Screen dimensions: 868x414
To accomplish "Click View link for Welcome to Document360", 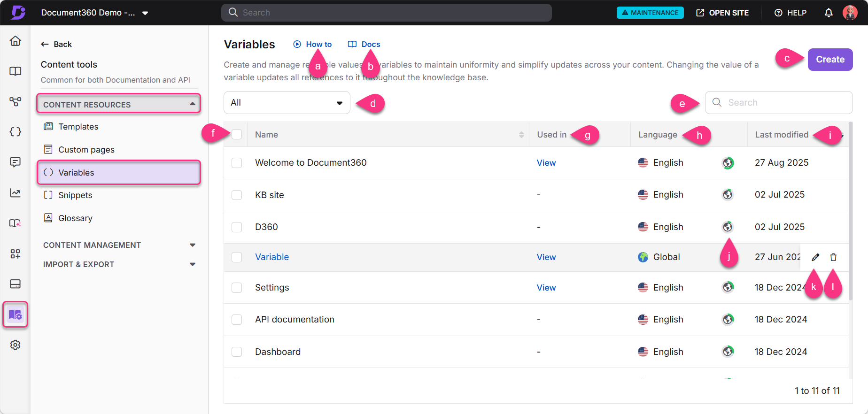I will [x=546, y=163].
